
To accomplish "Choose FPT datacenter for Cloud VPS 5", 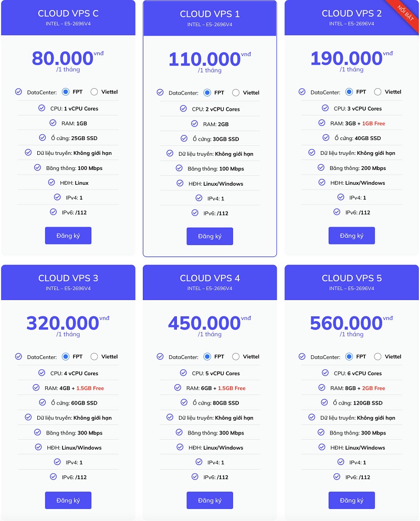I will click(x=349, y=357).
